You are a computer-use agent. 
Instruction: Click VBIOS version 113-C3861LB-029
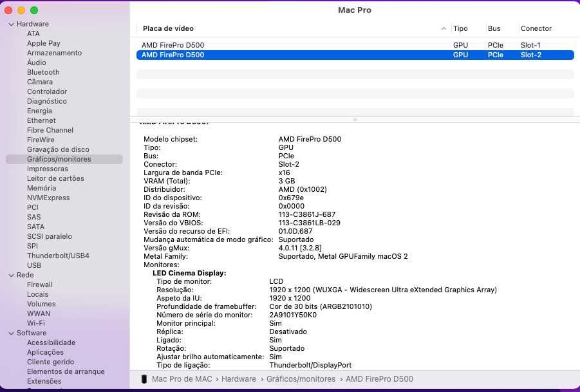[x=309, y=223]
